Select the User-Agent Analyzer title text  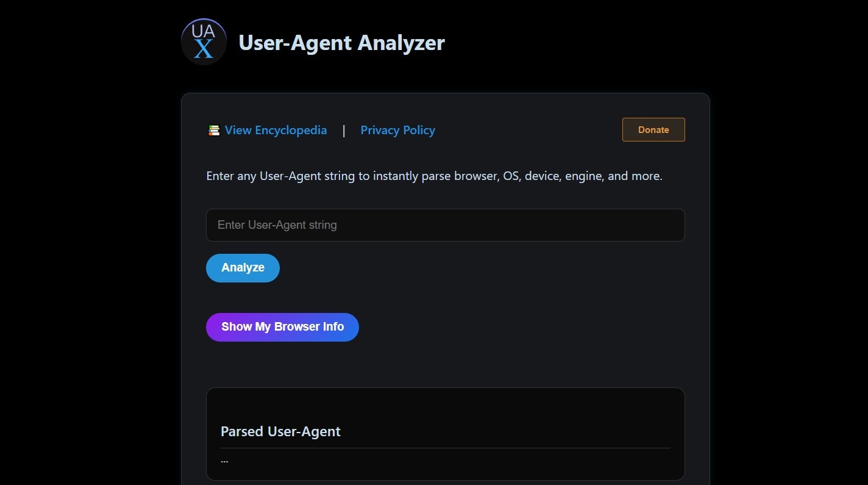tap(341, 43)
